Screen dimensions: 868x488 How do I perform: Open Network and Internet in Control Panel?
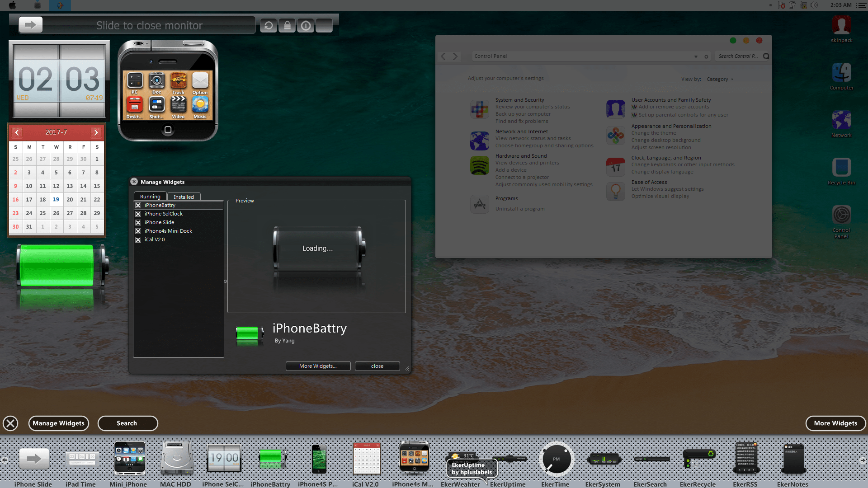point(521,131)
